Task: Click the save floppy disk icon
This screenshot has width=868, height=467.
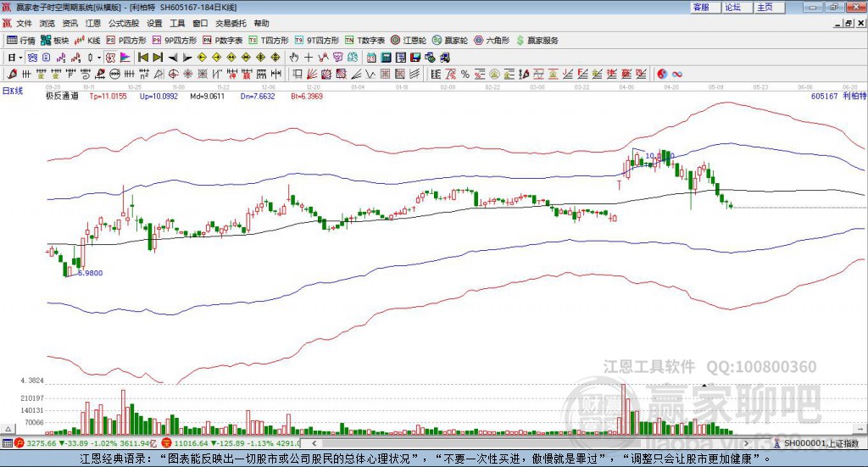Action: coord(415,58)
